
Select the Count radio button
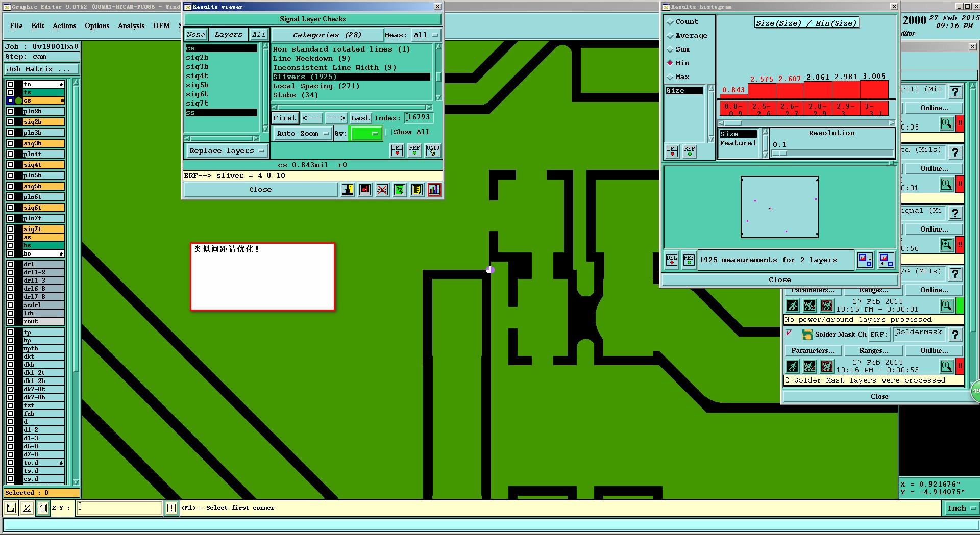point(670,22)
